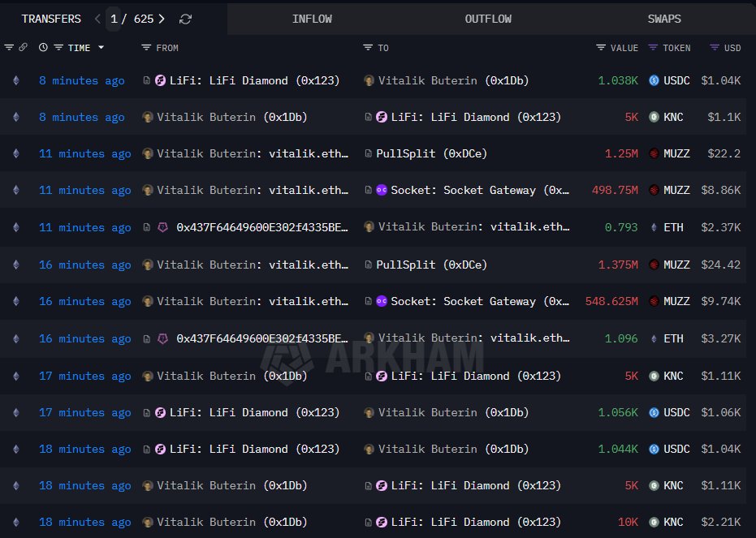756x538 pixels.
Task: Click the USD amount $3.27K
Action: 721,338
